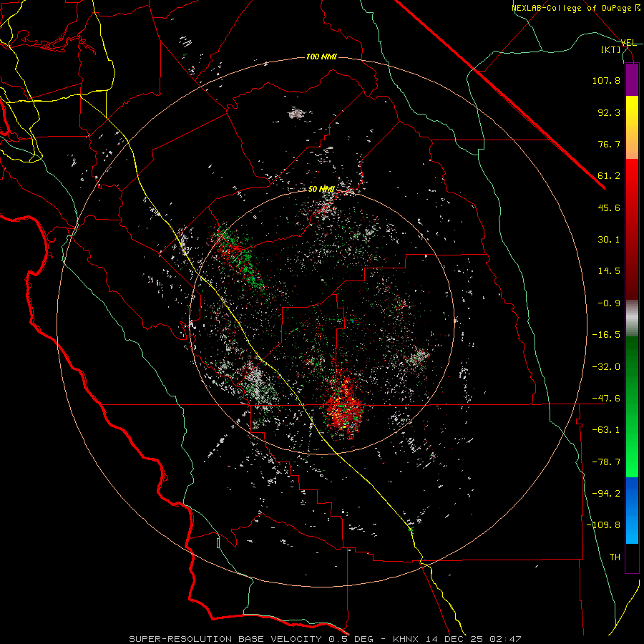Click the TH label on the legend

pos(615,557)
